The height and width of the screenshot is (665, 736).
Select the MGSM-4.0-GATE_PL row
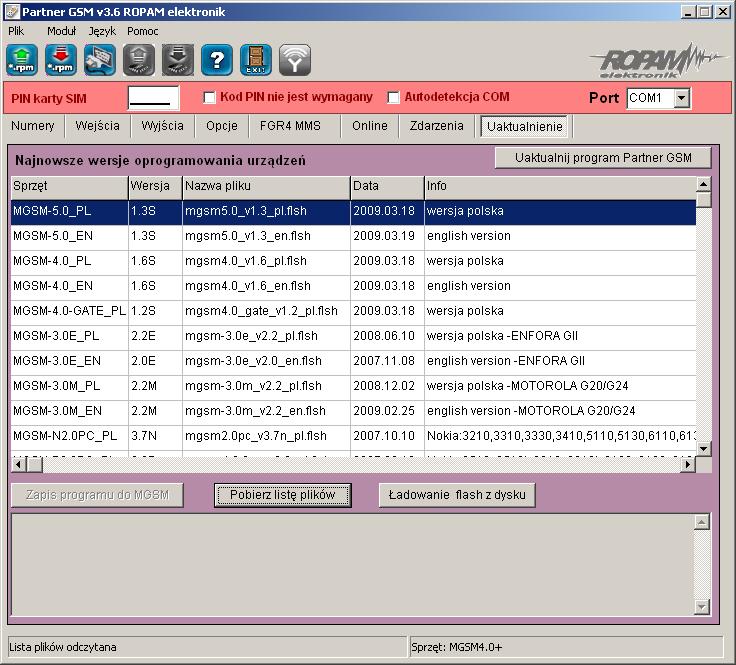353,311
